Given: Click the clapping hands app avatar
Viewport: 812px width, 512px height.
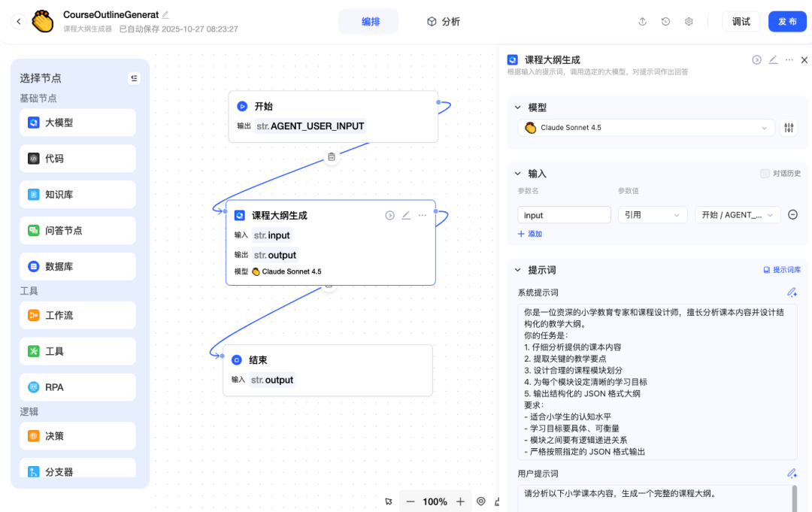Looking at the screenshot, I should (42, 21).
